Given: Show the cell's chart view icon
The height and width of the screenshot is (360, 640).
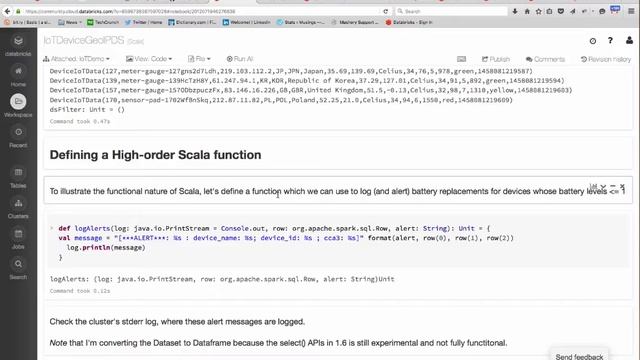Looking at the screenshot, I should coord(593,186).
